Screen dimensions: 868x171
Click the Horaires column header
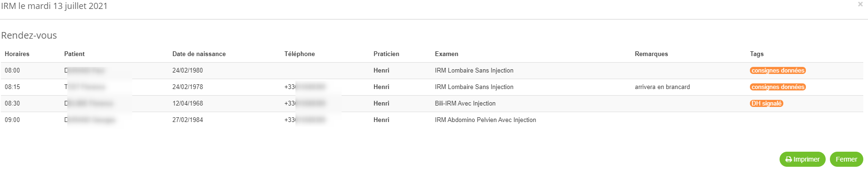[17, 54]
